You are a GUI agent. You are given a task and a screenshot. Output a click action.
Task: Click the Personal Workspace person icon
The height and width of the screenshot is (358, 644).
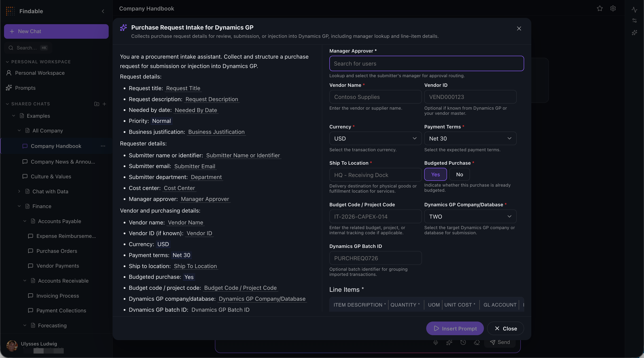(9, 73)
